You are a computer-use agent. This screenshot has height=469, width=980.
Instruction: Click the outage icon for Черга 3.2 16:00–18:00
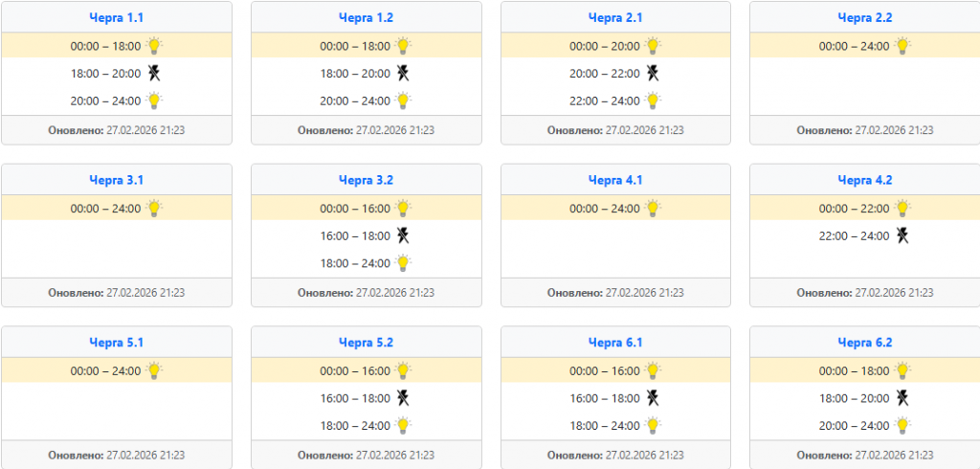pyautogui.click(x=404, y=235)
